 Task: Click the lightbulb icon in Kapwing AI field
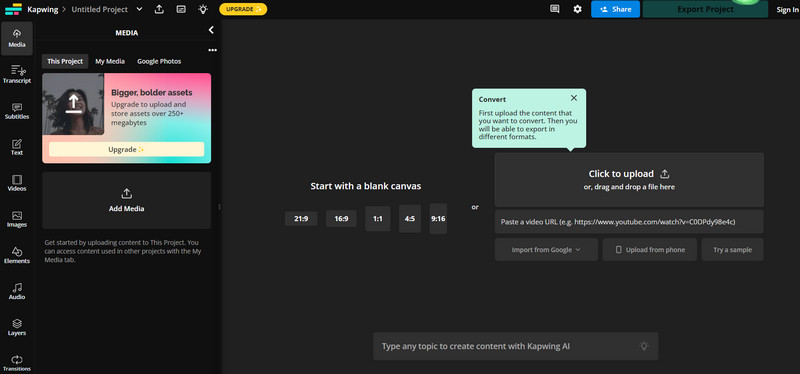[644, 346]
